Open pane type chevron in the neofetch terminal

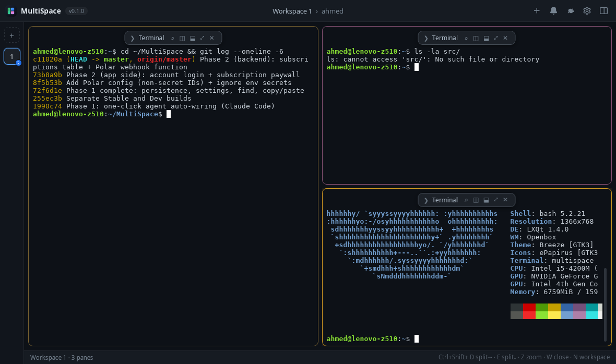426,200
